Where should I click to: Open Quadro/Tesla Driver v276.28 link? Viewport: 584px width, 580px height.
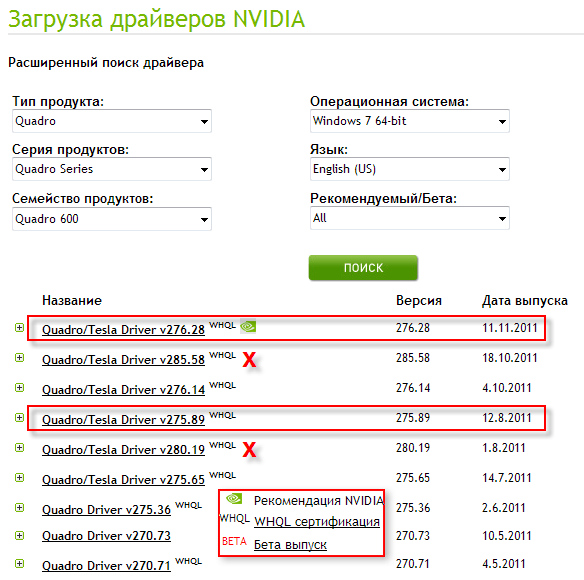[x=123, y=330]
